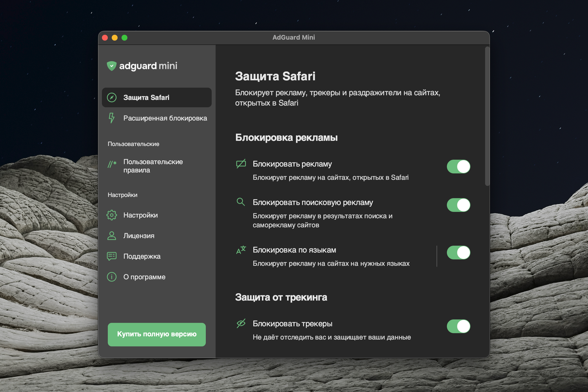This screenshot has height=392, width=588.
Task: Click the AdGuard Mini window title
Action: click(x=294, y=38)
